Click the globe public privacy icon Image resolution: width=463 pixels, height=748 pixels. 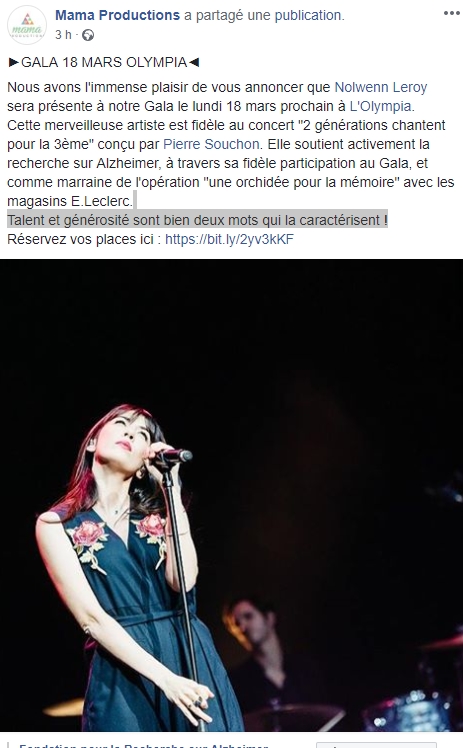click(88, 35)
